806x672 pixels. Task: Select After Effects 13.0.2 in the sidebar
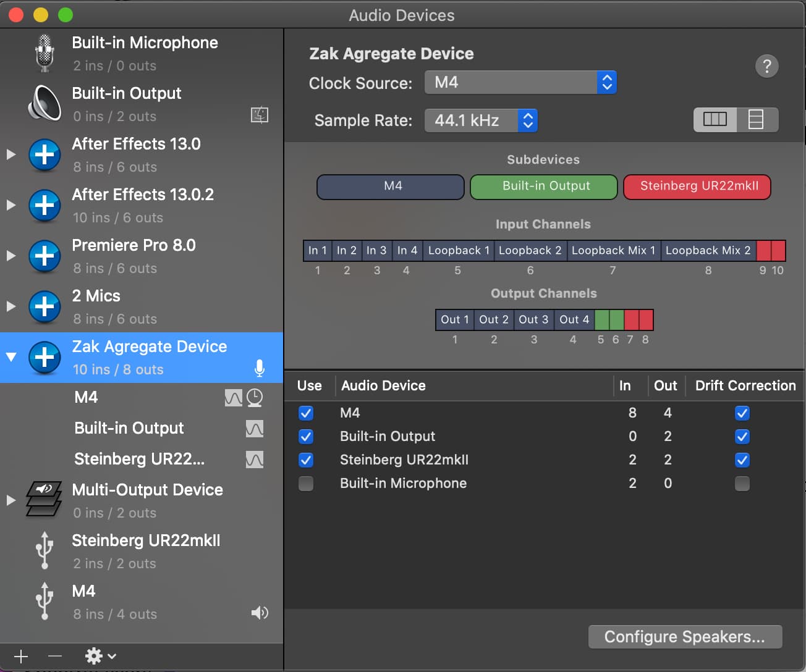coord(142,205)
